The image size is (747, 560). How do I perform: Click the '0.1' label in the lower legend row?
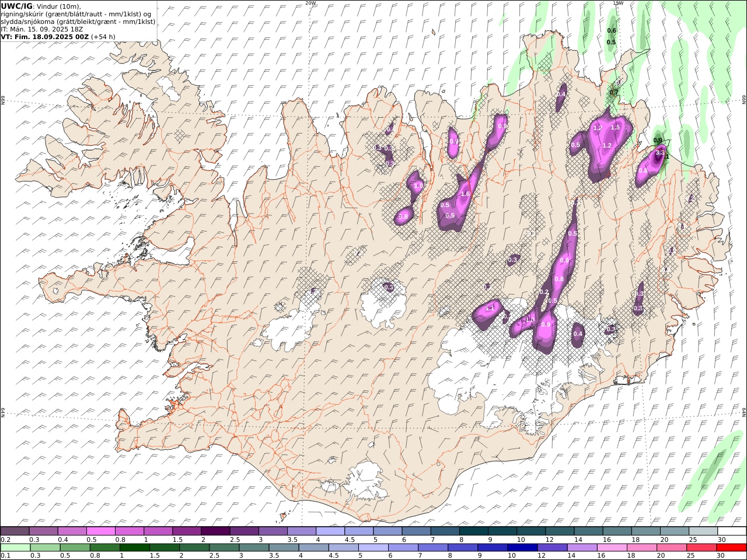tap(5, 555)
